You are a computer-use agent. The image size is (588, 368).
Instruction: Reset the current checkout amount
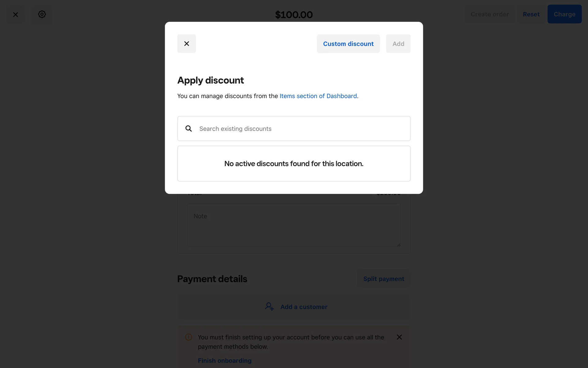click(531, 14)
